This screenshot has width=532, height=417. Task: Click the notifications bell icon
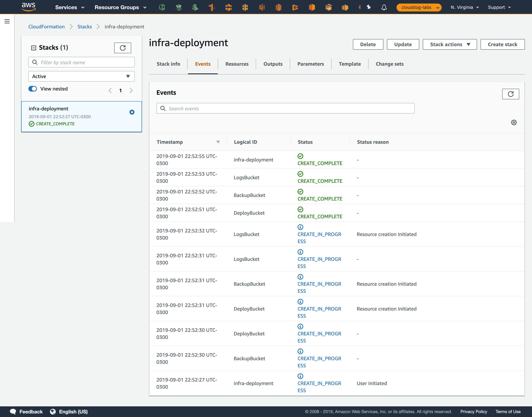tap(384, 7)
